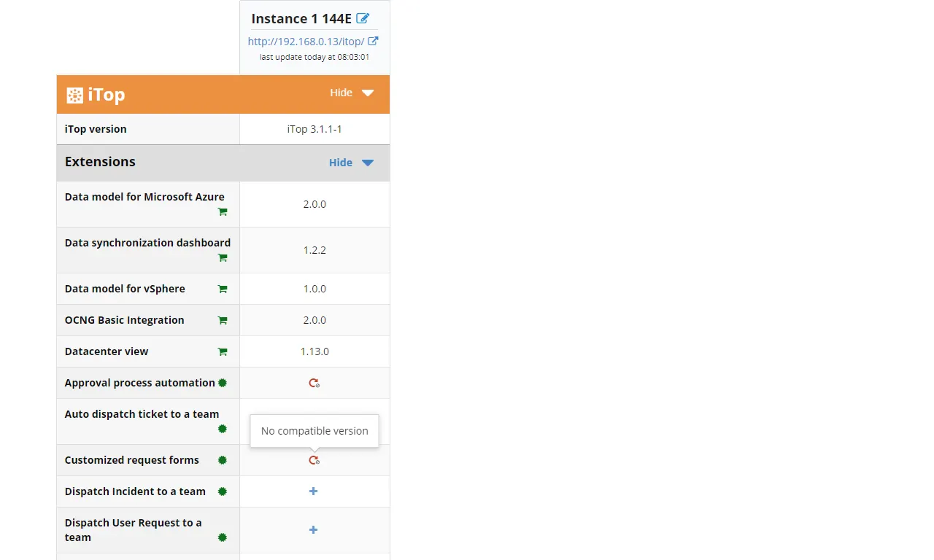Collapse the iTop section with the white arrow
The image size is (934, 560).
[x=368, y=93]
